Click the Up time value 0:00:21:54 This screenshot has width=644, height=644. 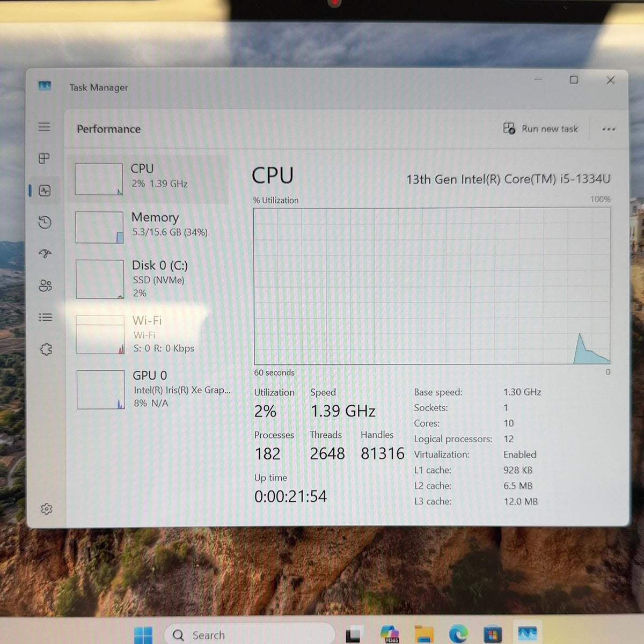[290, 496]
